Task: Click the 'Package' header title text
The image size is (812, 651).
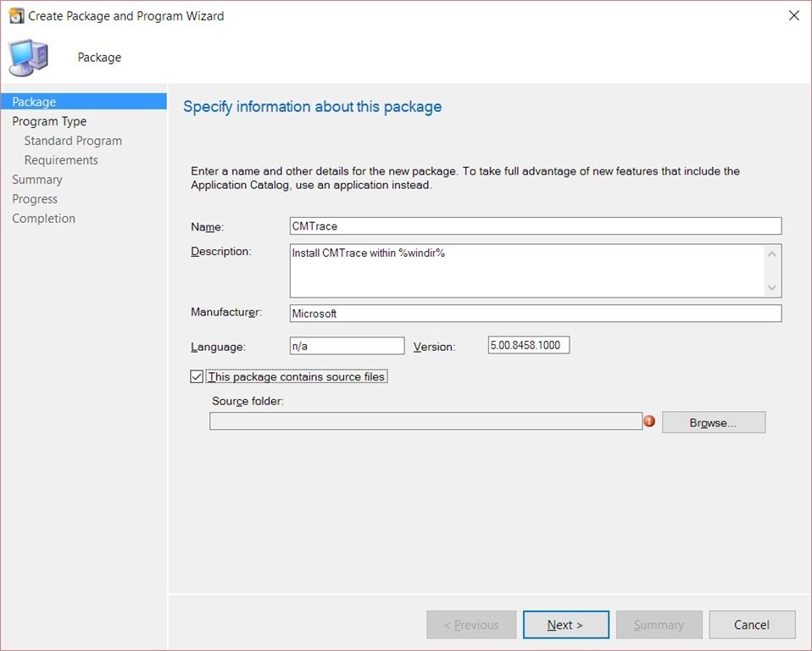Action: (99, 58)
